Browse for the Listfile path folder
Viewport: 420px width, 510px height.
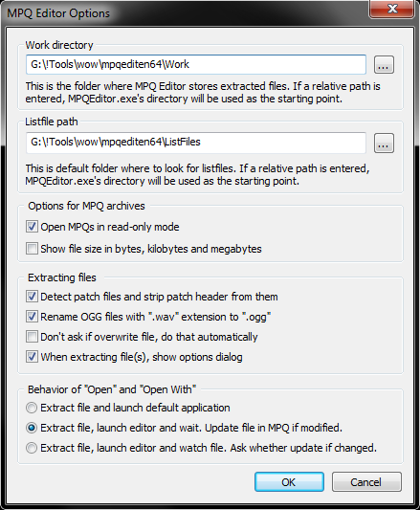click(384, 144)
